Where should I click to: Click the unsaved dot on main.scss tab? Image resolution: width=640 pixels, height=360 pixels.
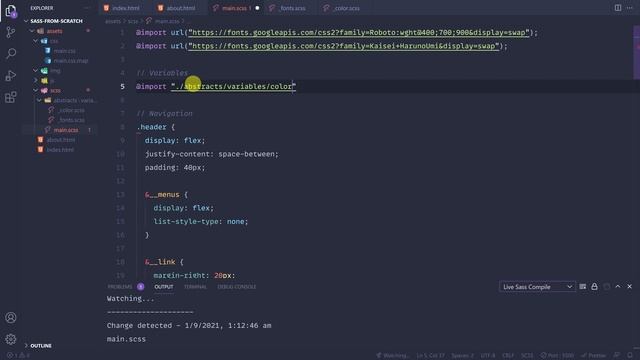(x=258, y=8)
